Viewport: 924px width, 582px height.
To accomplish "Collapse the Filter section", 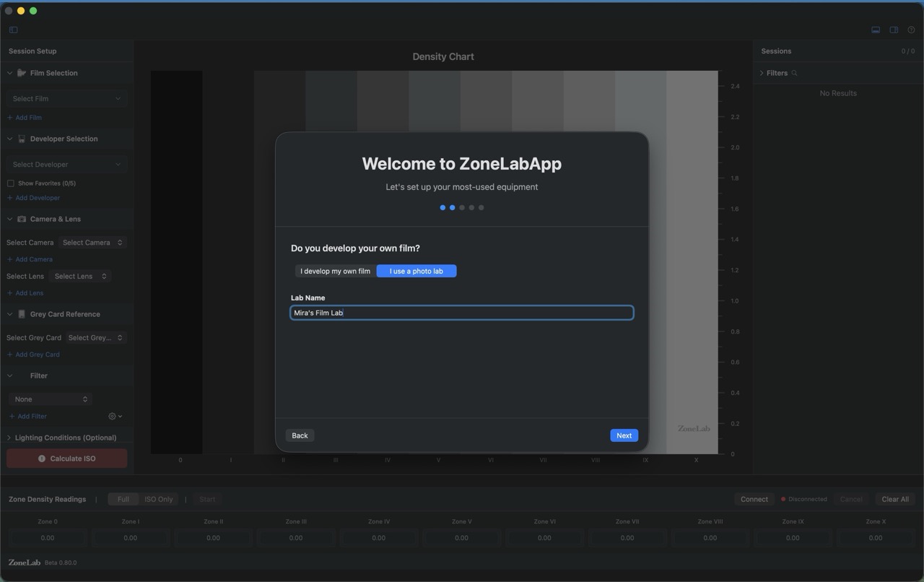I will (10, 375).
